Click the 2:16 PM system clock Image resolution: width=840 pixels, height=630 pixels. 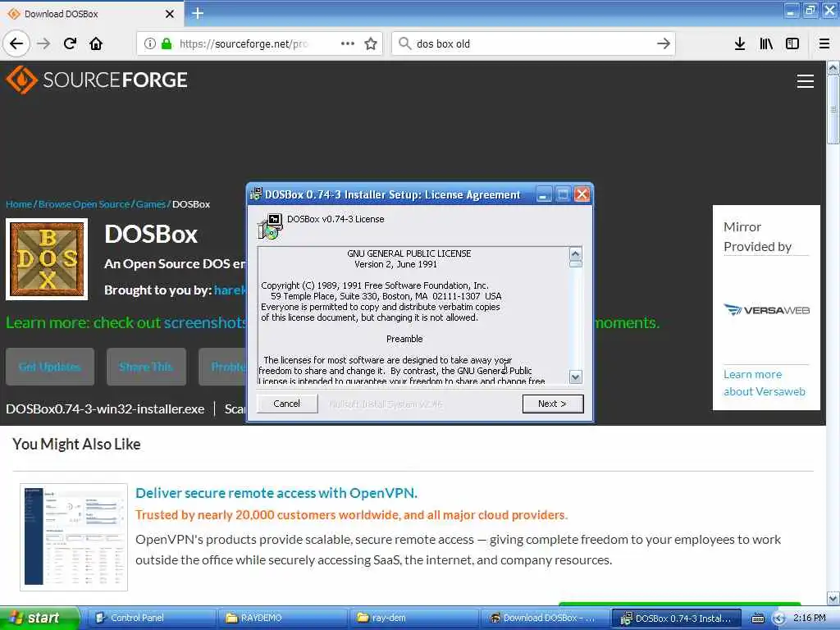[810, 618]
